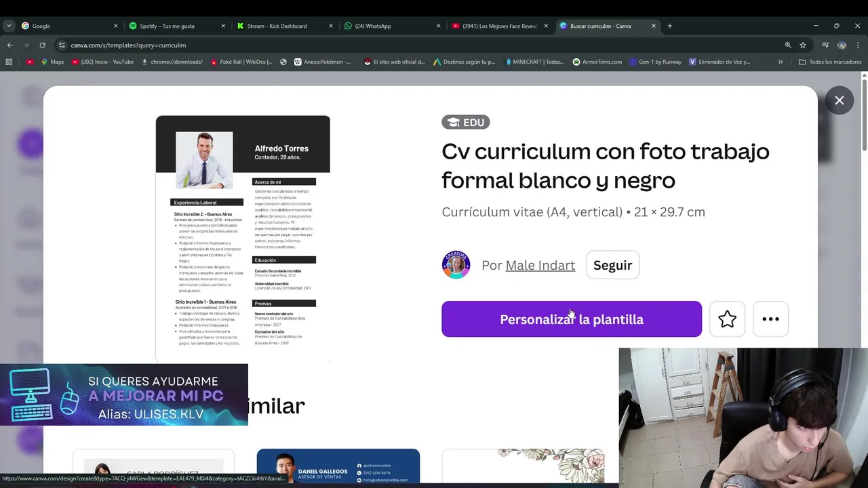Switch to the Los Mejores Face Reveal tab
The height and width of the screenshot is (488, 868).
pyautogui.click(x=499, y=26)
